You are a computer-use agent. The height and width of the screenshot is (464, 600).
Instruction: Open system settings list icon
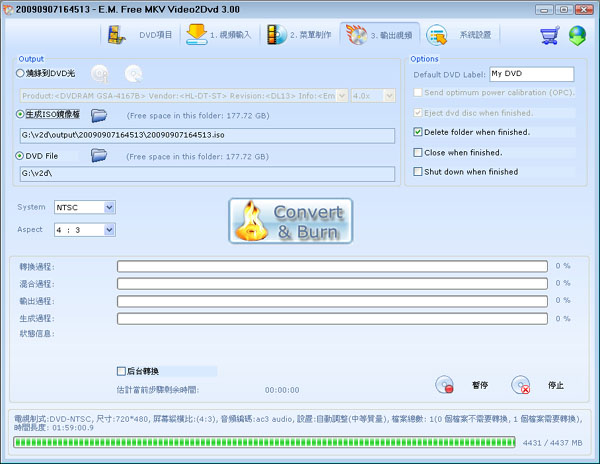(437, 35)
